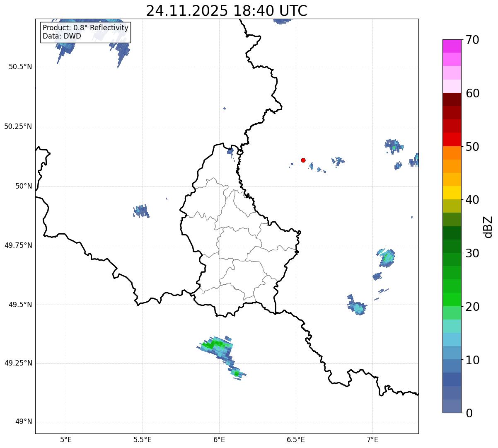The width and height of the screenshot is (498, 448).
Task: Click the 7°E longitude label
Action: pyautogui.click(x=372, y=440)
